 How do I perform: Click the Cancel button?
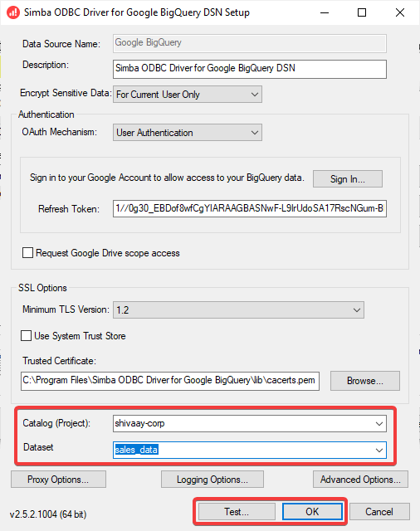click(x=379, y=511)
